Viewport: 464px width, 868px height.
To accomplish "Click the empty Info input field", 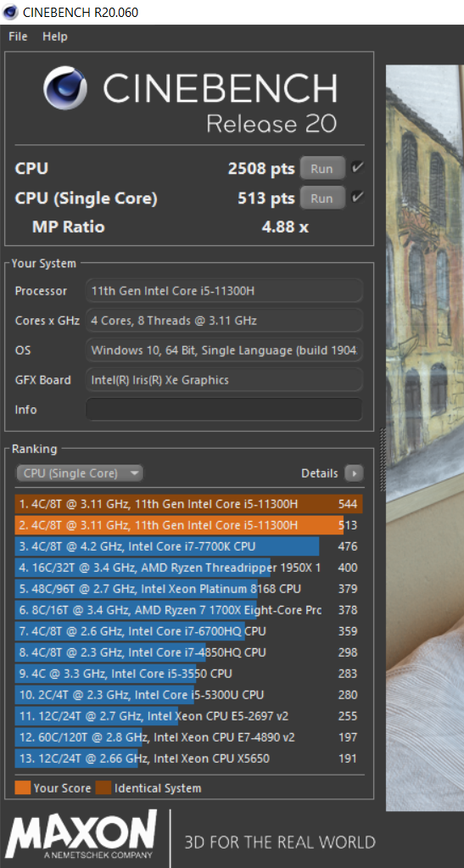I will point(224,410).
